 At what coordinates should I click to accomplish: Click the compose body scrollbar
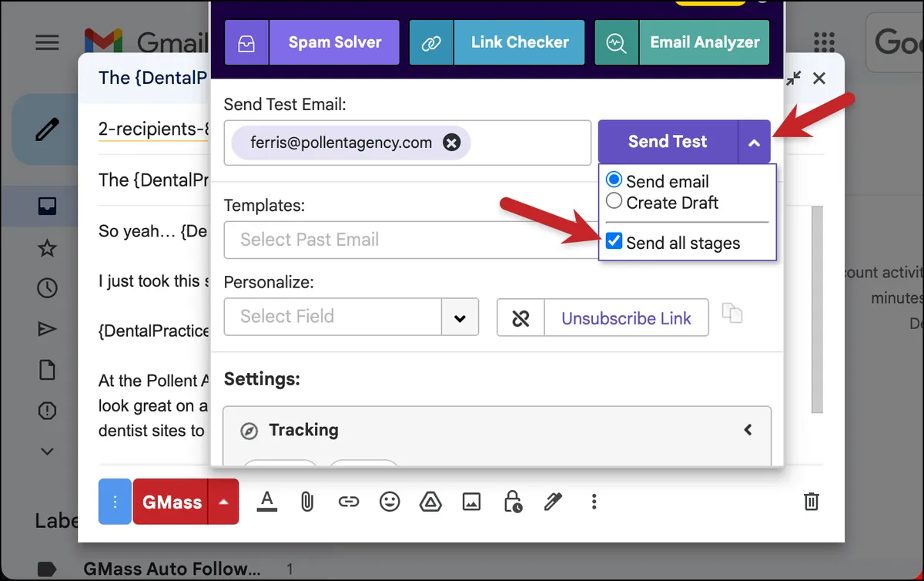(x=817, y=308)
